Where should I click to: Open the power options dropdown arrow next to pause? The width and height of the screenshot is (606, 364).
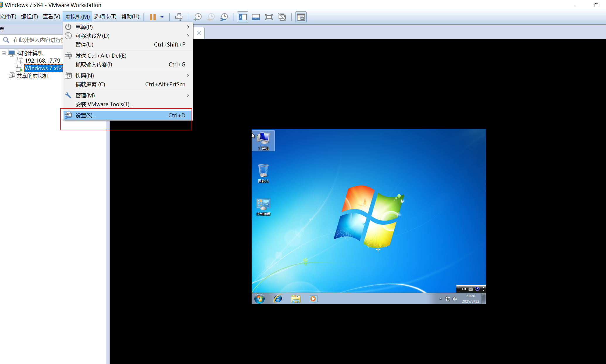(162, 17)
